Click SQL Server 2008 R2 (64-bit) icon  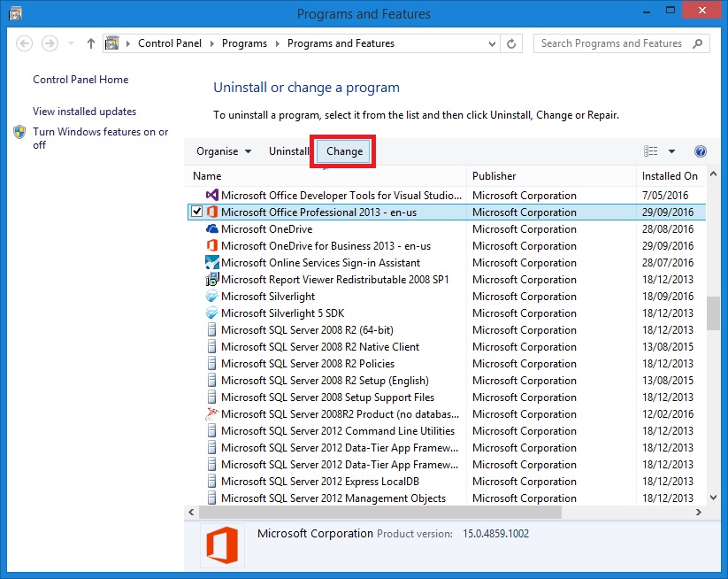coord(211,330)
